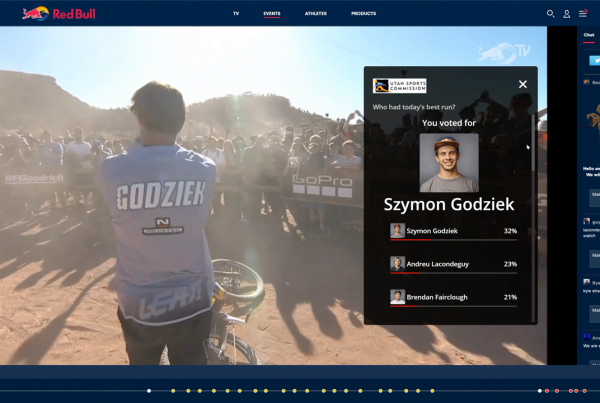Click the last yellow timeline marker
This screenshot has height=403, width=600.
click(432, 391)
